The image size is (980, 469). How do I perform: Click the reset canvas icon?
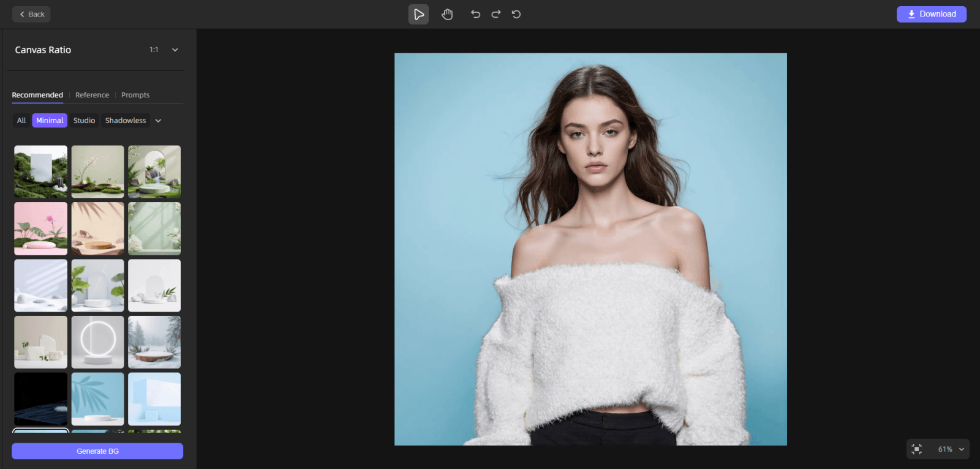click(516, 14)
